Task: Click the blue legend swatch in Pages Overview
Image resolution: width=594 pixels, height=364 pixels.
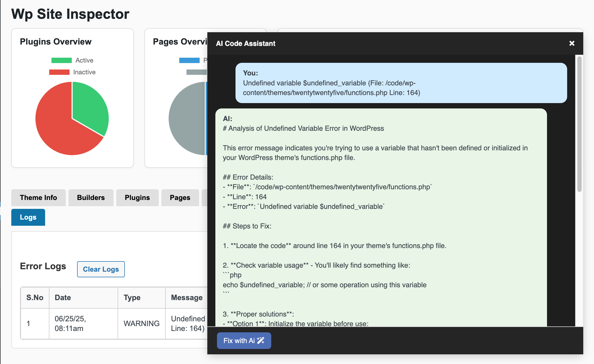Action: 189,60
